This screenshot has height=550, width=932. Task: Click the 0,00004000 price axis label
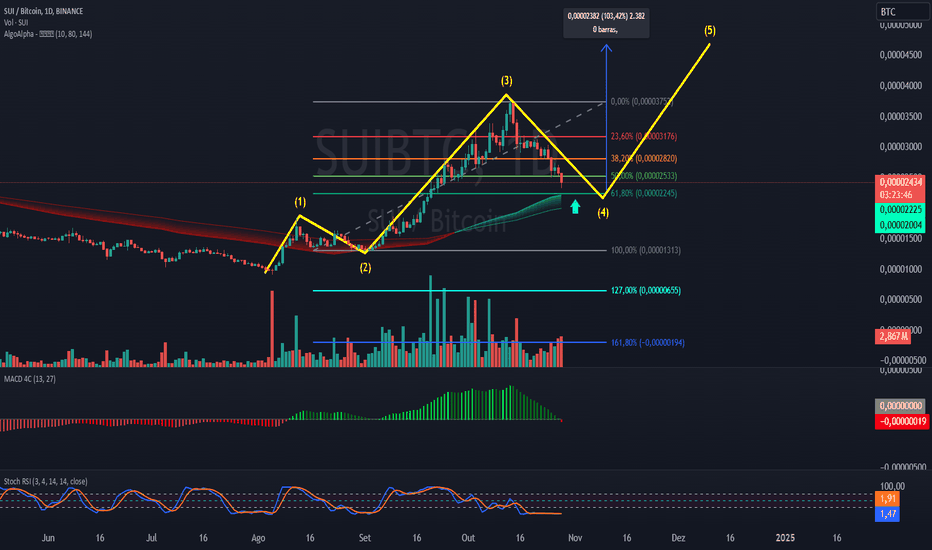point(900,86)
